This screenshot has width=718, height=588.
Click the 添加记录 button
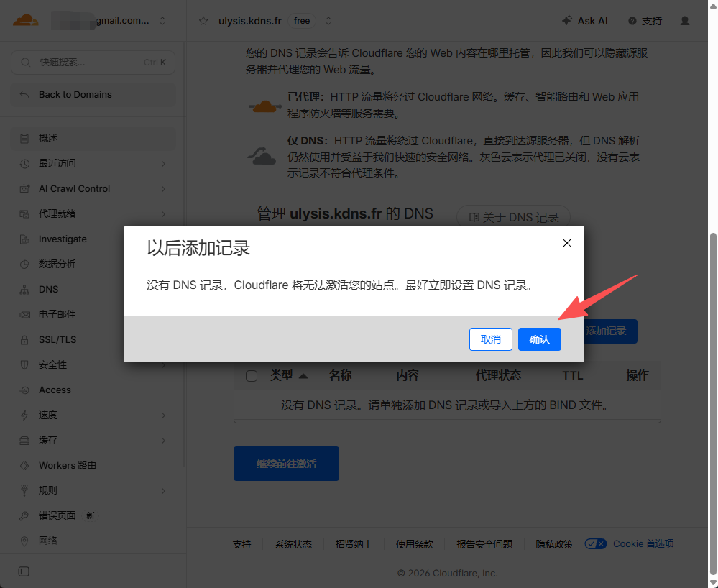610,331
